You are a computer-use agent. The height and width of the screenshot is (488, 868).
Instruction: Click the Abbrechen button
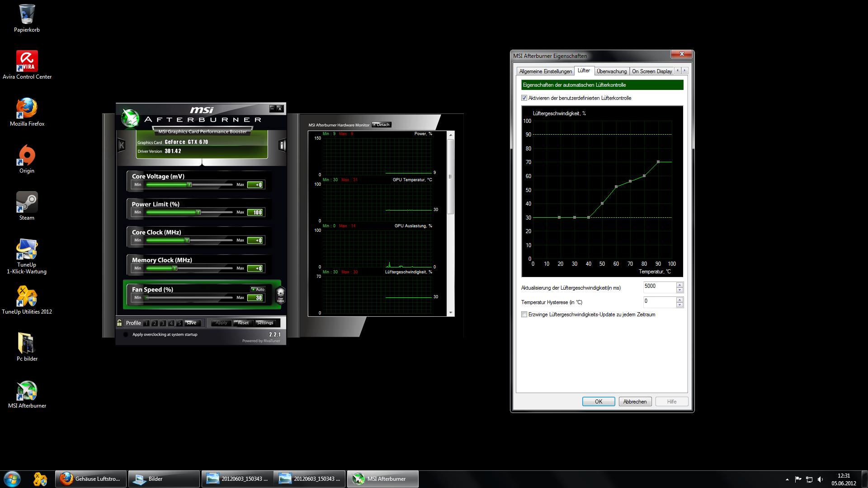click(635, 402)
